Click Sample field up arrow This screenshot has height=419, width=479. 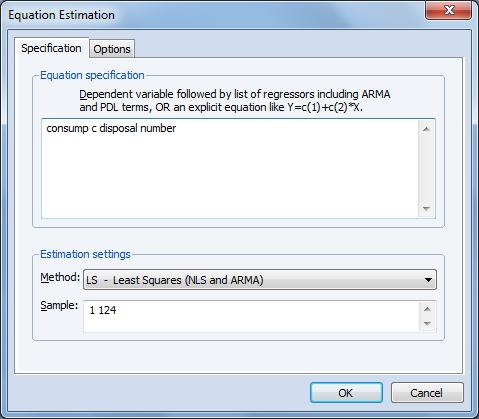[428, 309]
